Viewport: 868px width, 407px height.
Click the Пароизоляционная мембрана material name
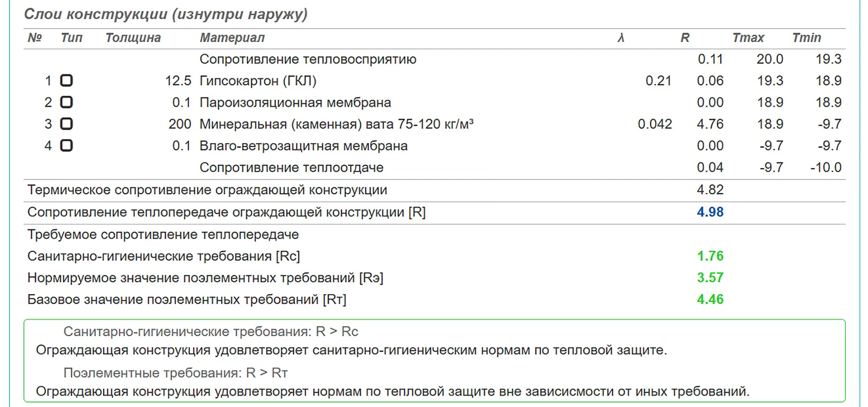pos(295,102)
